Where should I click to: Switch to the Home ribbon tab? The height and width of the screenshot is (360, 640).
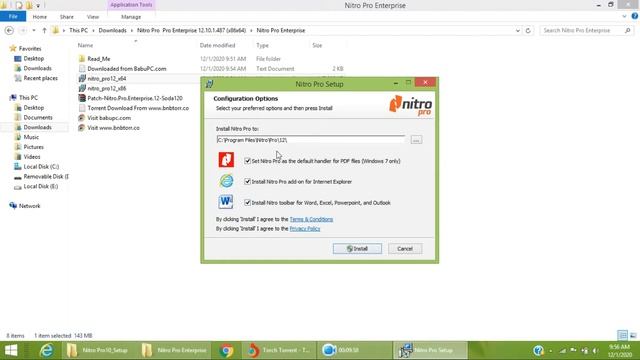tap(40, 17)
